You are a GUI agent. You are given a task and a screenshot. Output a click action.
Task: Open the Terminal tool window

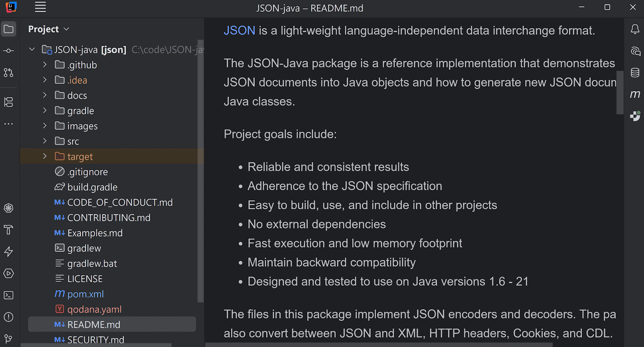[8, 295]
